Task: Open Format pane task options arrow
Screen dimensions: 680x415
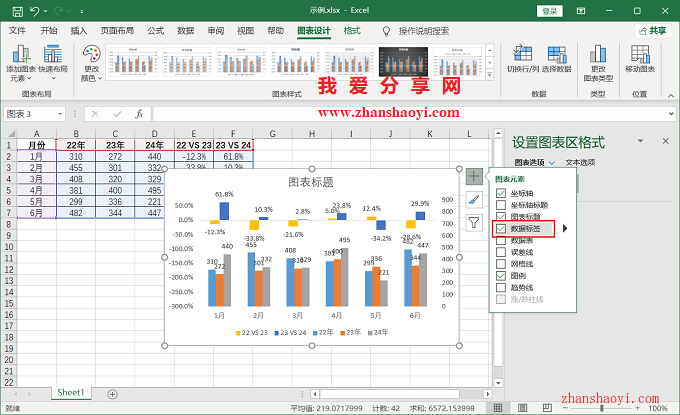Action: (x=640, y=141)
